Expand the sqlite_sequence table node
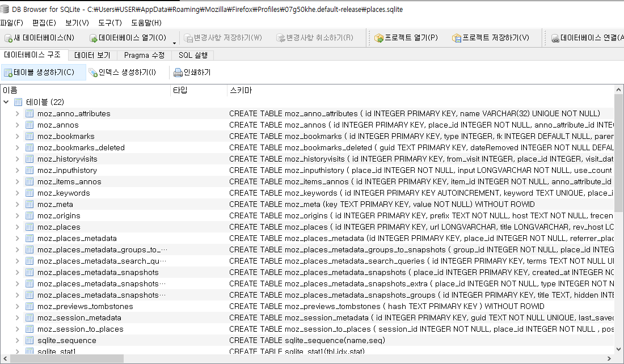This screenshot has width=624, height=364. pos(17,341)
